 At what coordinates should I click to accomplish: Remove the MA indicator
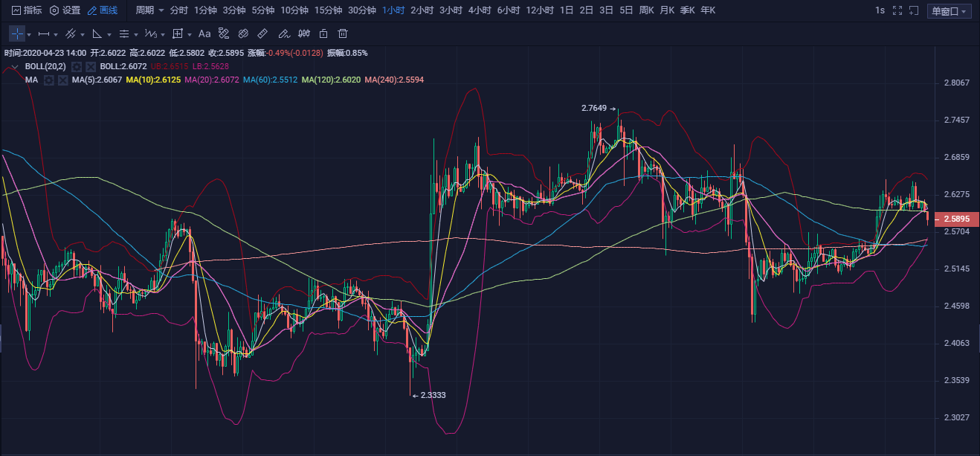pos(63,80)
